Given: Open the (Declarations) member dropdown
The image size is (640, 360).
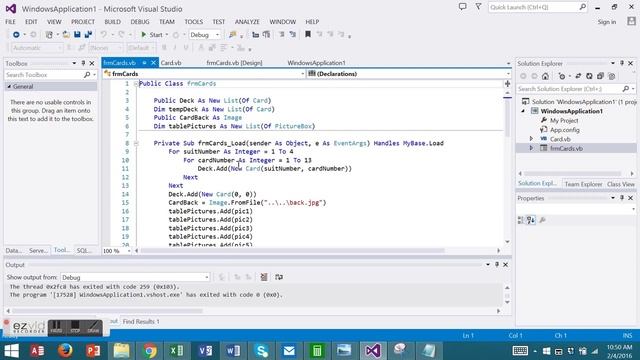Looking at the screenshot, I should point(409,74).
